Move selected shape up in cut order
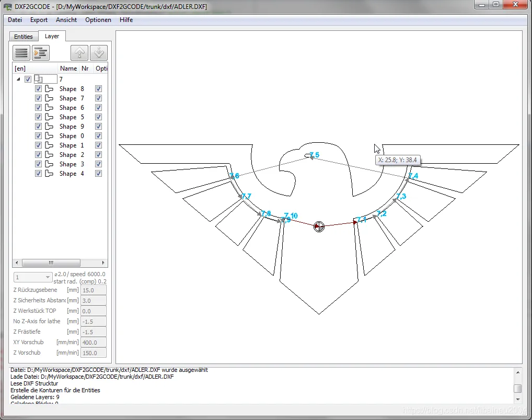Image resolution: width=532 pixels, height=420 pixels. 79,52
